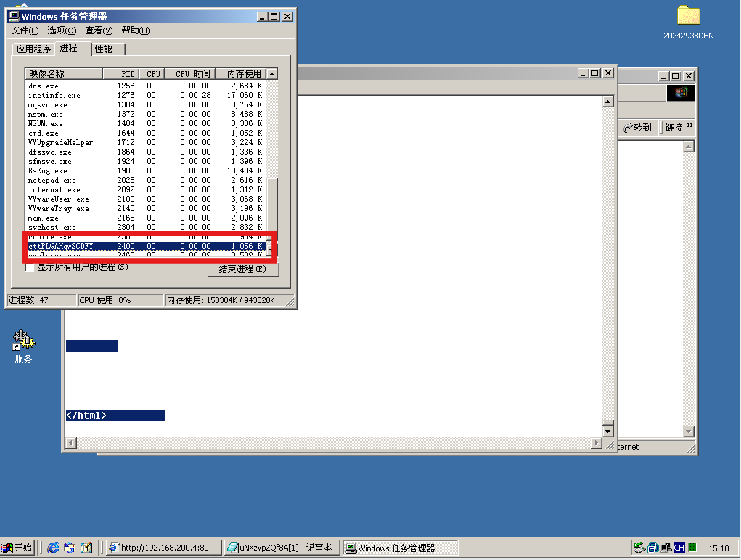The height and width of the screenshot is (560, 741).
Task: Click the first green arrows tray icon
Action: click(x=639, y=548)
